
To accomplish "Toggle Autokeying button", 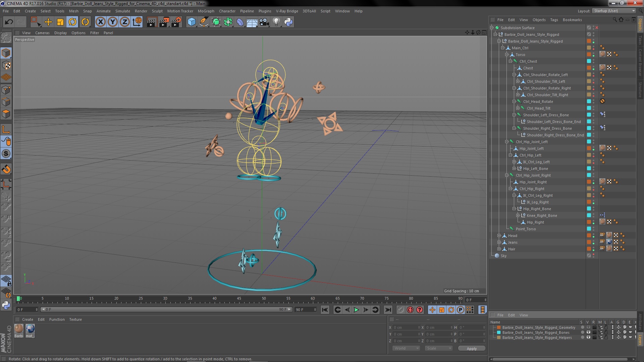I will click(410, 310).
